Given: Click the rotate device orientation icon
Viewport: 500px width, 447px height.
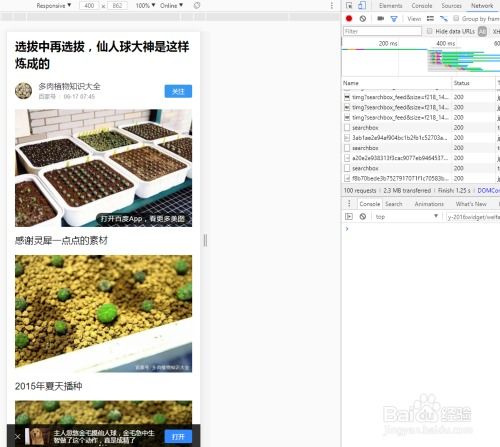Looking at the screenshot, I should (x=197, y=6).
